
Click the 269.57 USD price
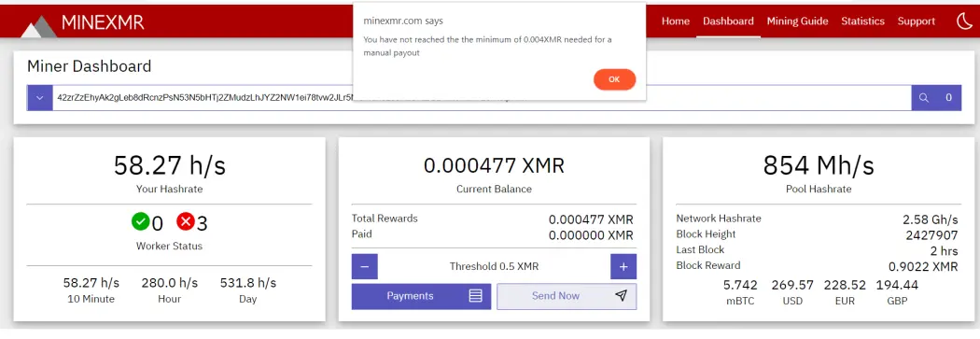tap(792, 285)
